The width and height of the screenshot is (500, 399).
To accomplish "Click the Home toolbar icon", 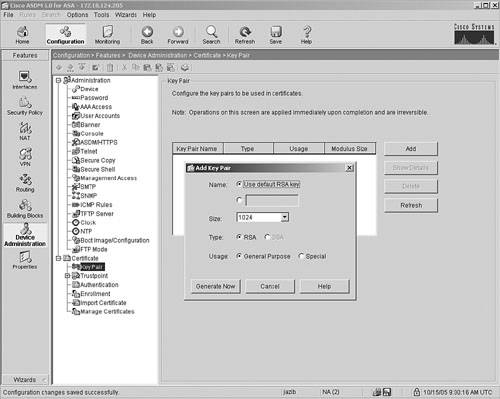I will tap(22, 35).
